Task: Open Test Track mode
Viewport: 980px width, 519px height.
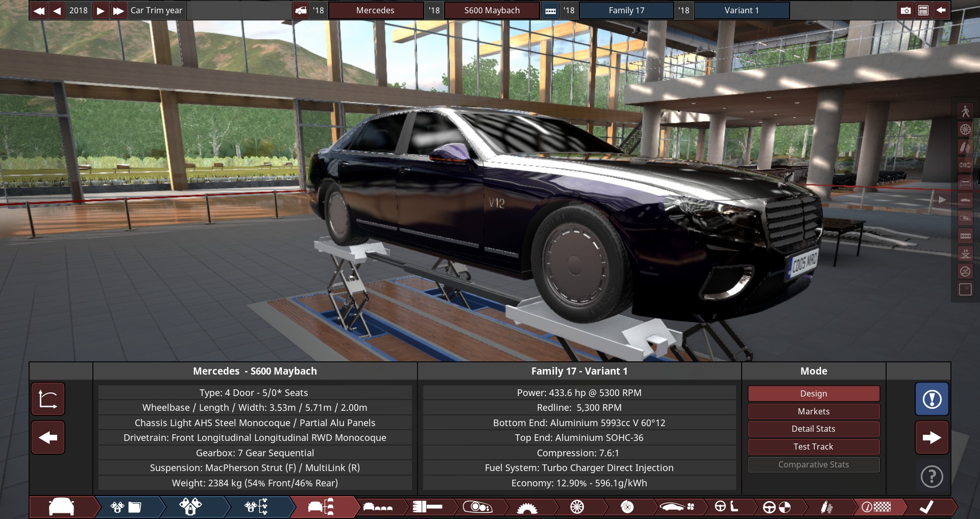Action: tap(814, 447)
